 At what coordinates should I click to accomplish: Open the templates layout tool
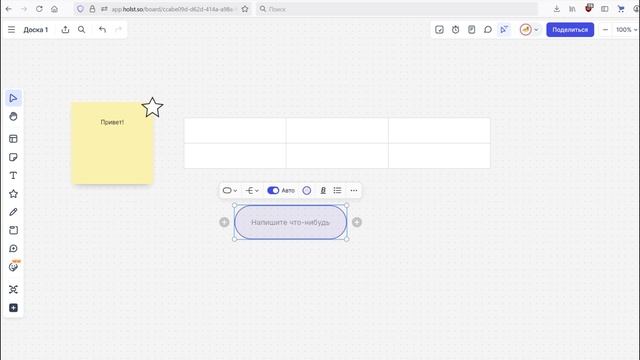coord(13,139)
